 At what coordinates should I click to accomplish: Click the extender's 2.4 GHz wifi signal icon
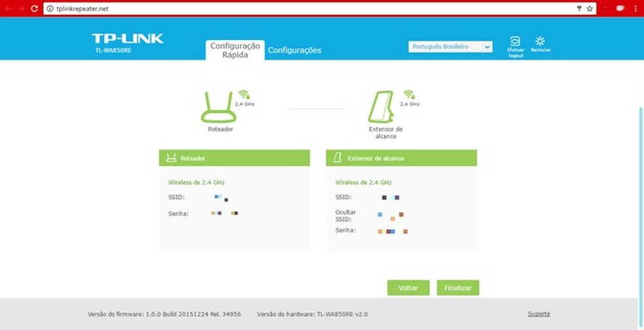409,94
